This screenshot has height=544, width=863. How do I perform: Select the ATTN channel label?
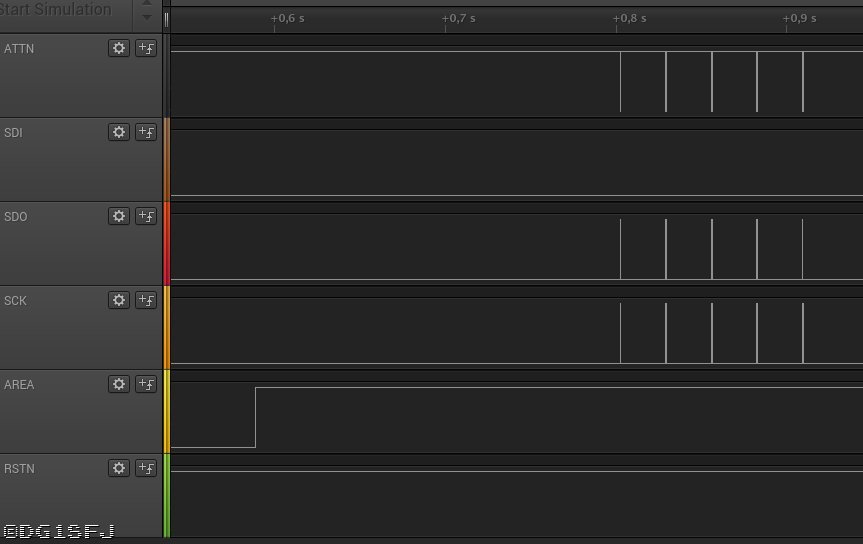pyautogui.click(x=19, y=48)
